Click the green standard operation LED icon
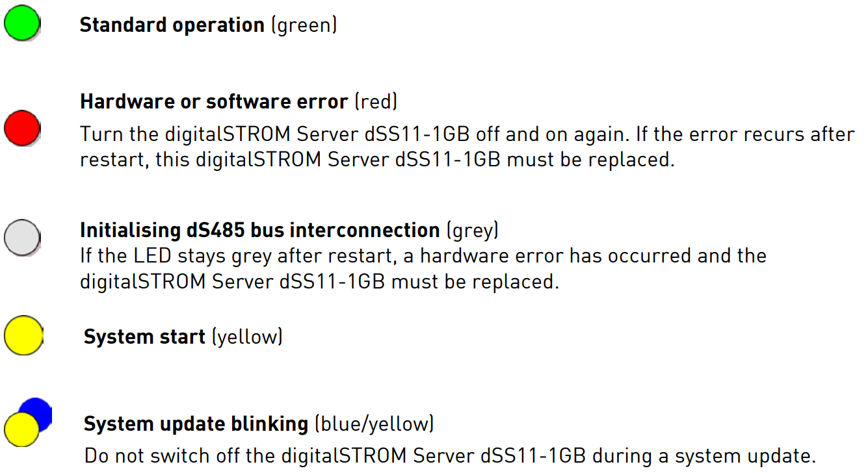The image size is (868, 473). pos(22,24)
